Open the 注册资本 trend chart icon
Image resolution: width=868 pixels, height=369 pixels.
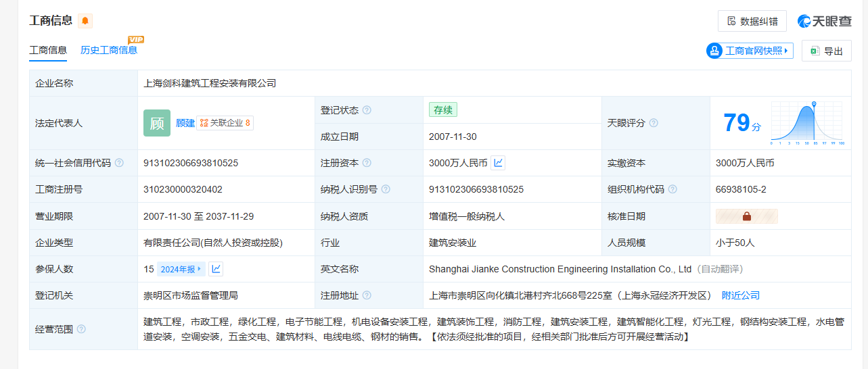click(499, 163)
